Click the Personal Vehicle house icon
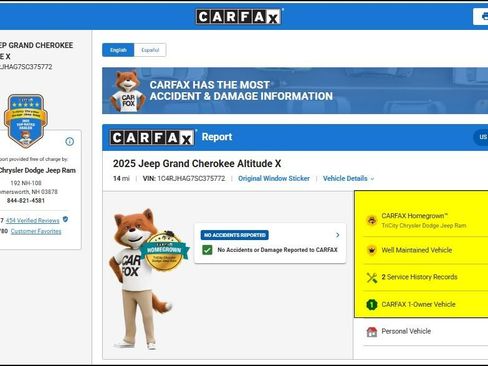Screen dimensions: 488x366 point(372,331)
